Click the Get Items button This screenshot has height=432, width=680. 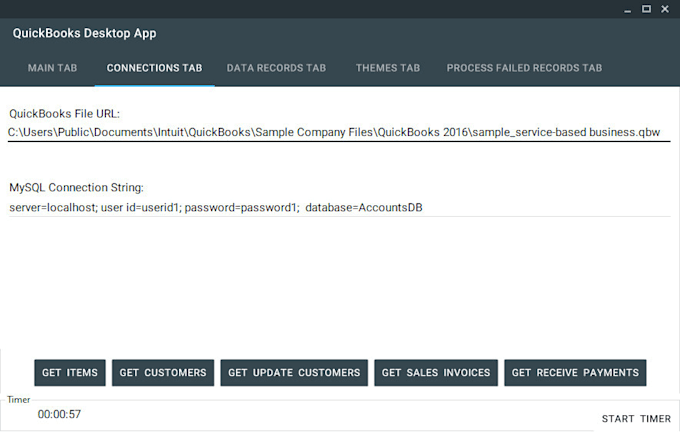click(x=70, y=373)
